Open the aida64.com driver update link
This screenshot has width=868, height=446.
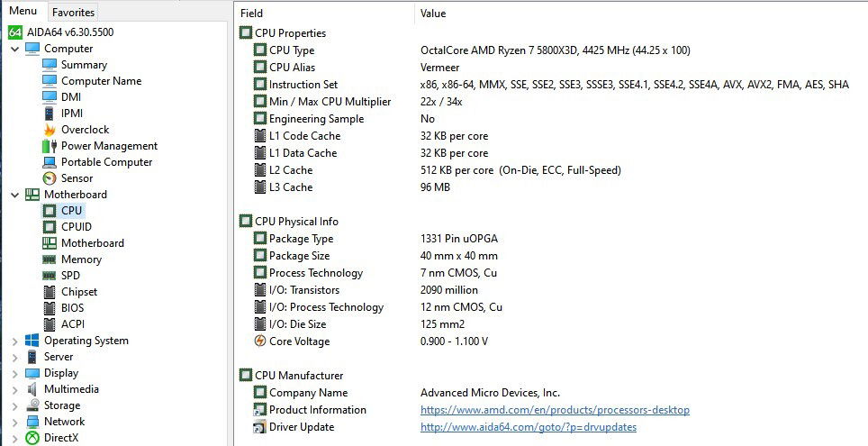tap(528, 427)
